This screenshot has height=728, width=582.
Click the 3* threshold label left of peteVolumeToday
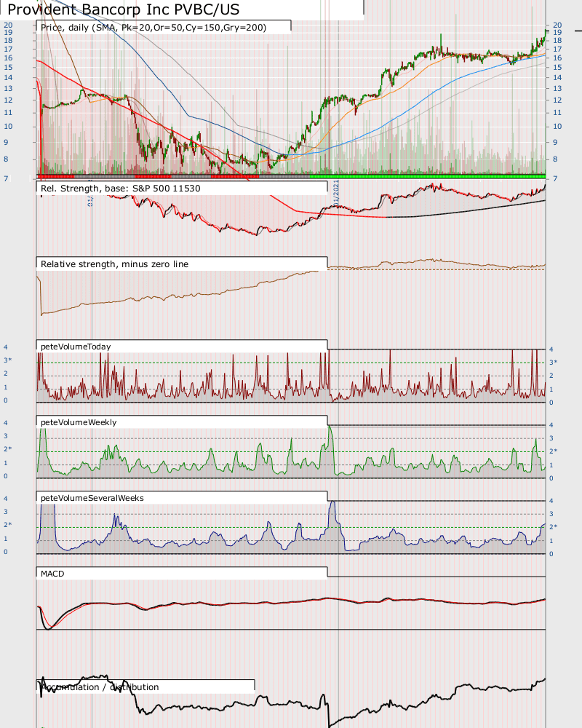click(8, 360)
